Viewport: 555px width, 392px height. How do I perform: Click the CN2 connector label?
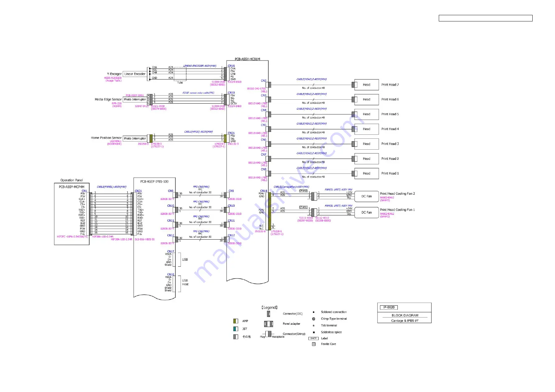coord(264,81)
